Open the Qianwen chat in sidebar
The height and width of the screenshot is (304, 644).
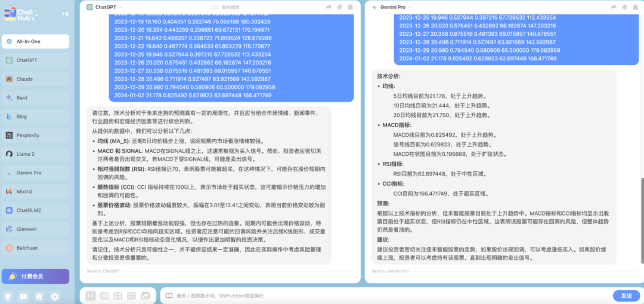coord(35,229)
